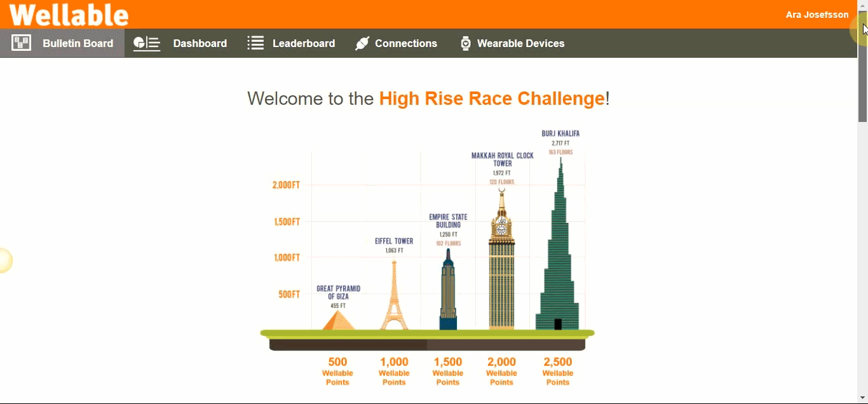Click the Connections plug icon

point(362,43)
